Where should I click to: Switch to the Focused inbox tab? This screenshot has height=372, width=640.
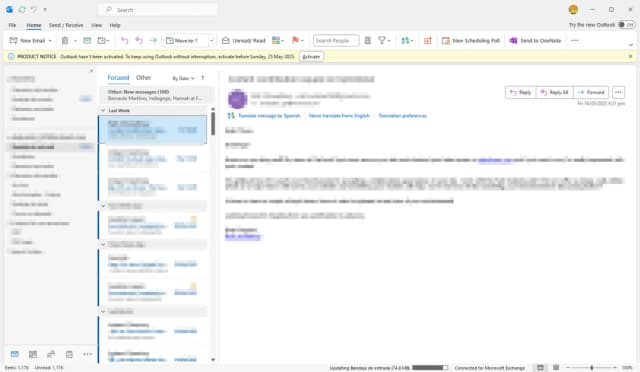pyautogui.click(x=118, y=78)
